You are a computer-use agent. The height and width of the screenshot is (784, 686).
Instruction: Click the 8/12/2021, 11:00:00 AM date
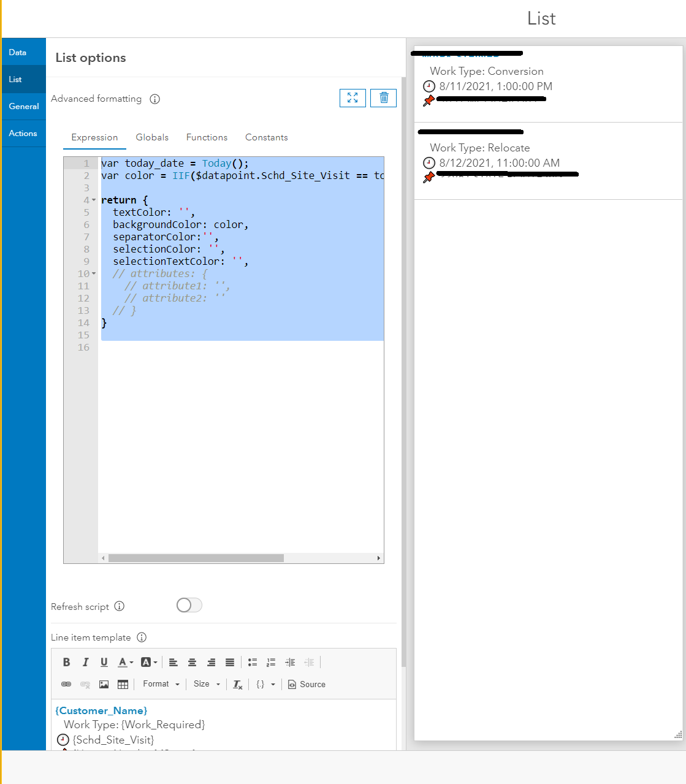[499, 163]
